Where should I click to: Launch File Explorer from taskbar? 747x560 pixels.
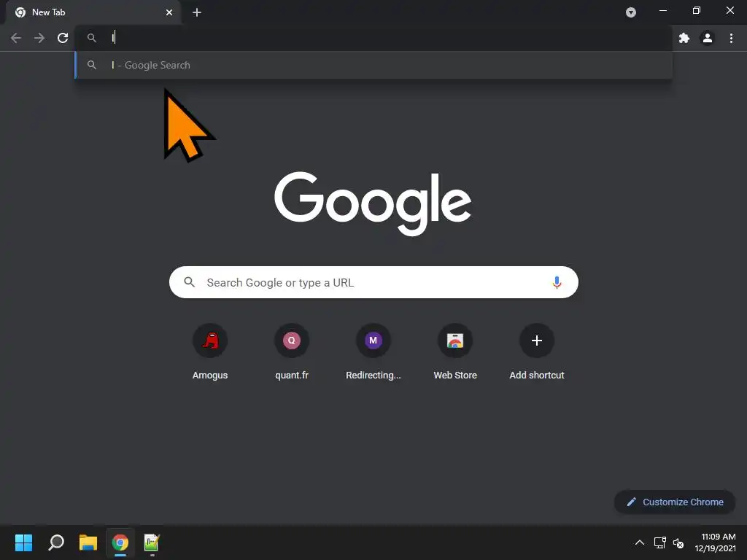(88, 542)
